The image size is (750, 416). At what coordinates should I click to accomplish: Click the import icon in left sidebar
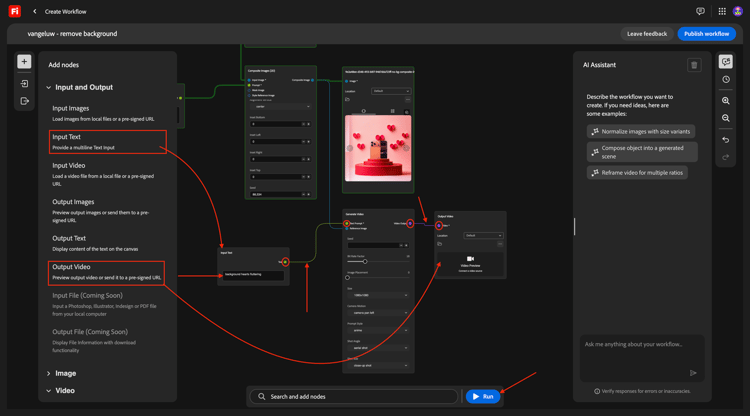coord(24,84)
